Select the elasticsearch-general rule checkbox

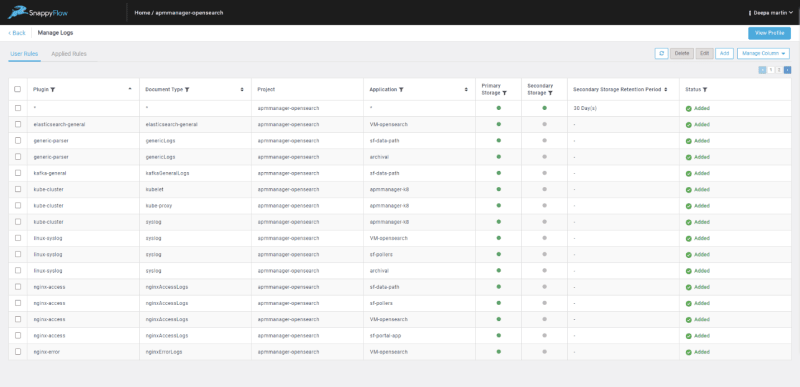click(18, 124)
